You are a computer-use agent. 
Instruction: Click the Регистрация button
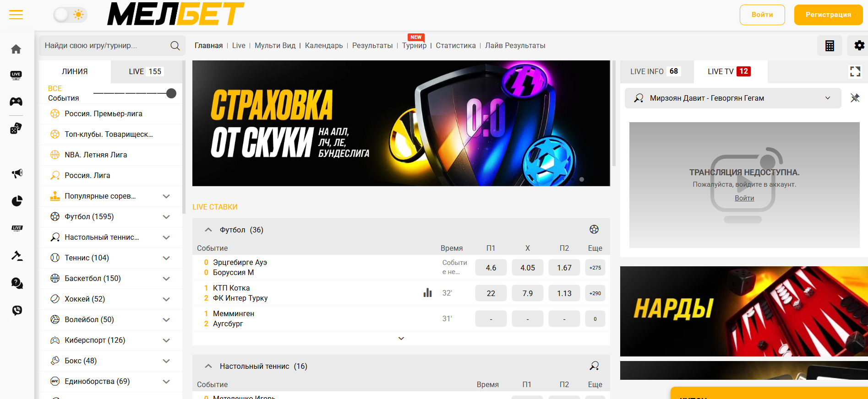click(x=828, y=15)
